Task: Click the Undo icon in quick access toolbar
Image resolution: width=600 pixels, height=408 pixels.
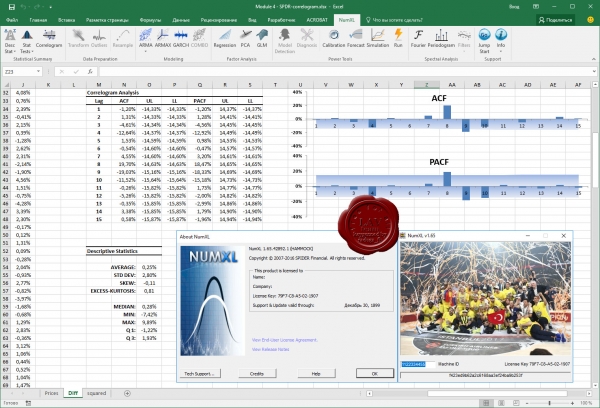Action: 23,7
